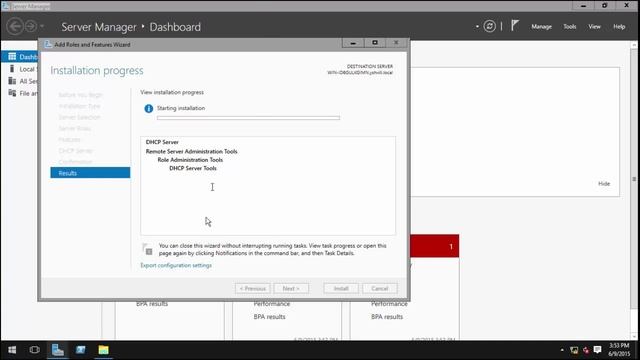Click the File and Storage Services icon
The width and height of the screenshot is (640, 360).
(12, 93)
